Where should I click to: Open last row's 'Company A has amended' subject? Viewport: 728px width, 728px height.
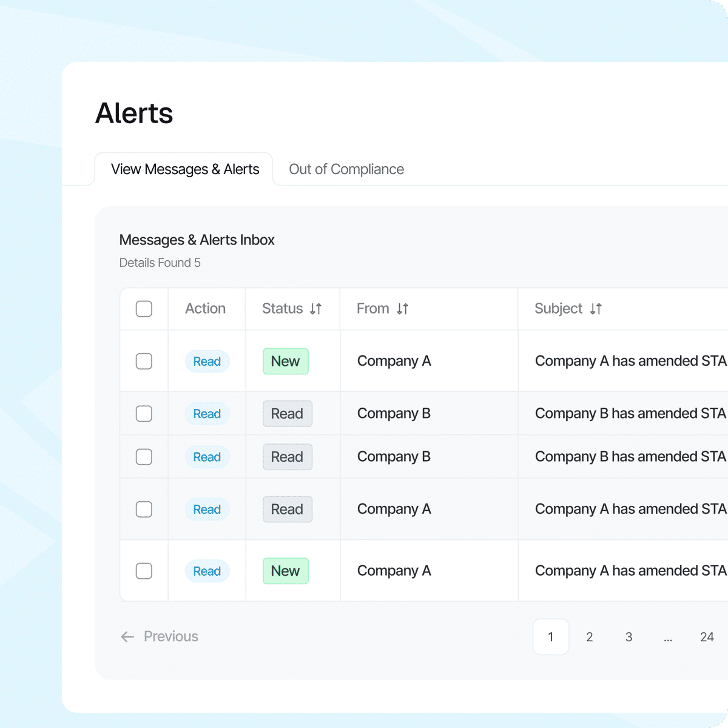pos(631,571)
